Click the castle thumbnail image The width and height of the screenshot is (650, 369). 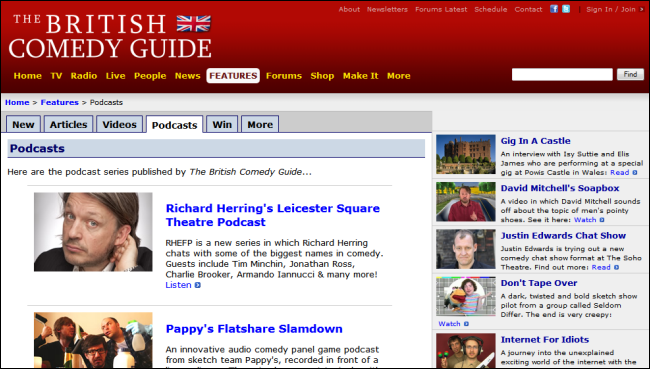[466, 154]
